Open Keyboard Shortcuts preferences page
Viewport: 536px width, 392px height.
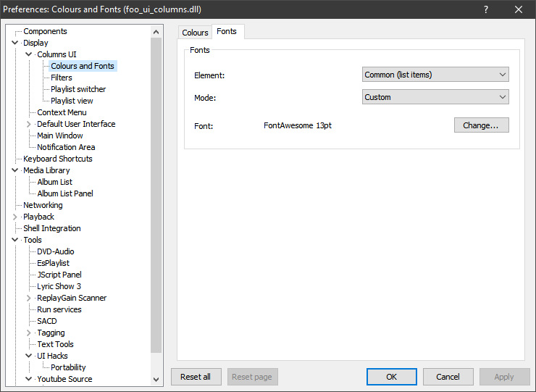(x=58, y=159)
